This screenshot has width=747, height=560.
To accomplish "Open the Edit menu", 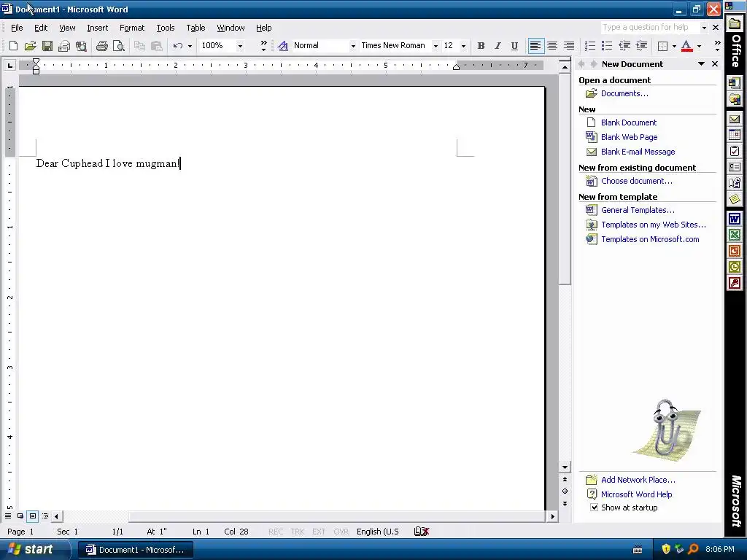I will 41,28.
